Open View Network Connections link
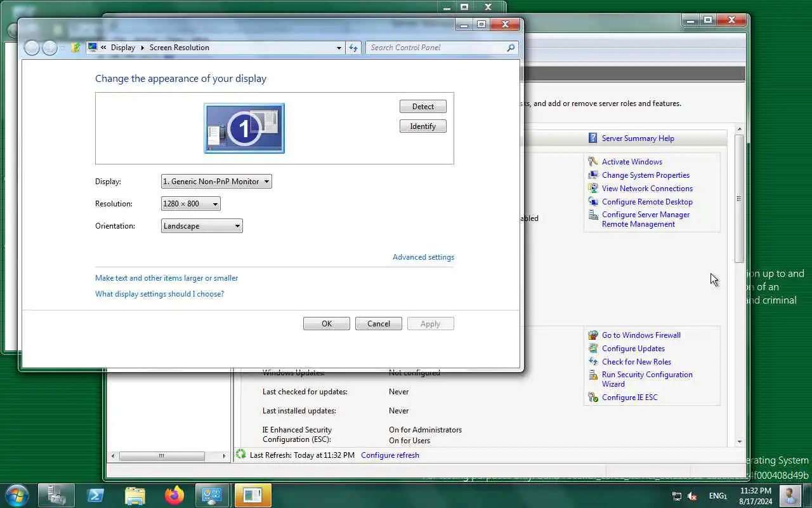 click(647, 189)
